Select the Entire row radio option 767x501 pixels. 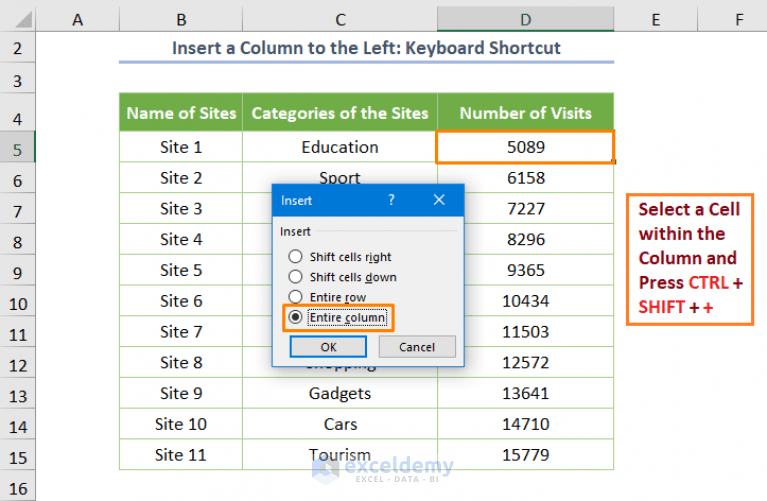tap(295, 296)
